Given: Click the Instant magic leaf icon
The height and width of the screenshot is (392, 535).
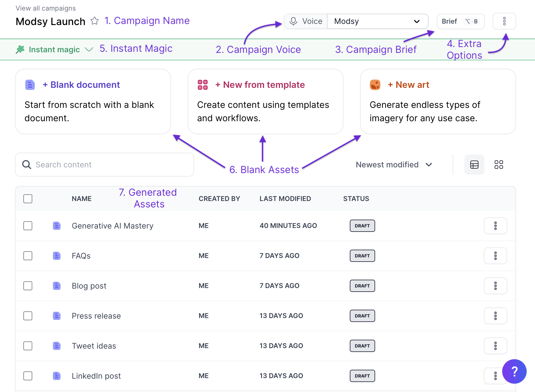Looking at the screenshot, I should (x=20, y=49).
